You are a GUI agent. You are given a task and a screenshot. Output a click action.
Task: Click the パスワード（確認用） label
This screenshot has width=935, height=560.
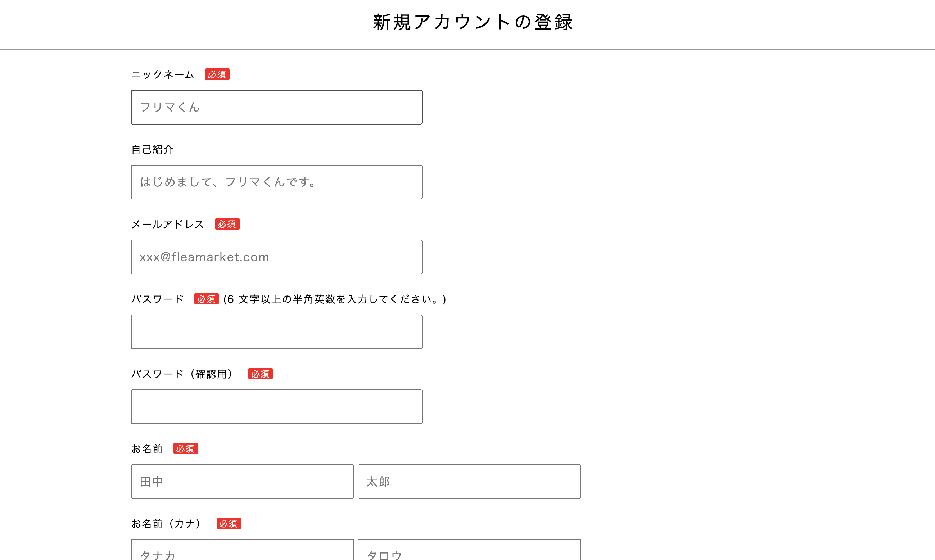(182, 374)
